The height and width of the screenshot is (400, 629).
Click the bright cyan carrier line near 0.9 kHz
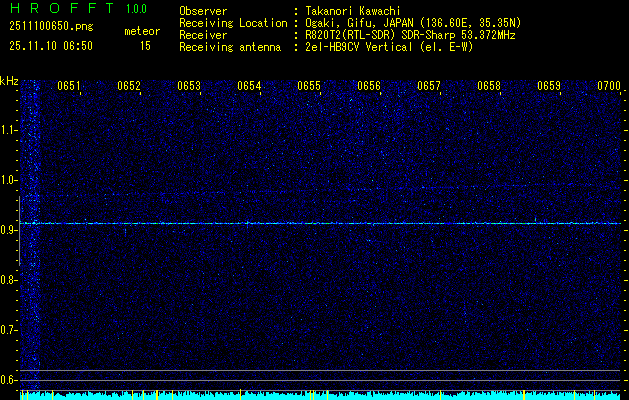click(x=321, y=223)
